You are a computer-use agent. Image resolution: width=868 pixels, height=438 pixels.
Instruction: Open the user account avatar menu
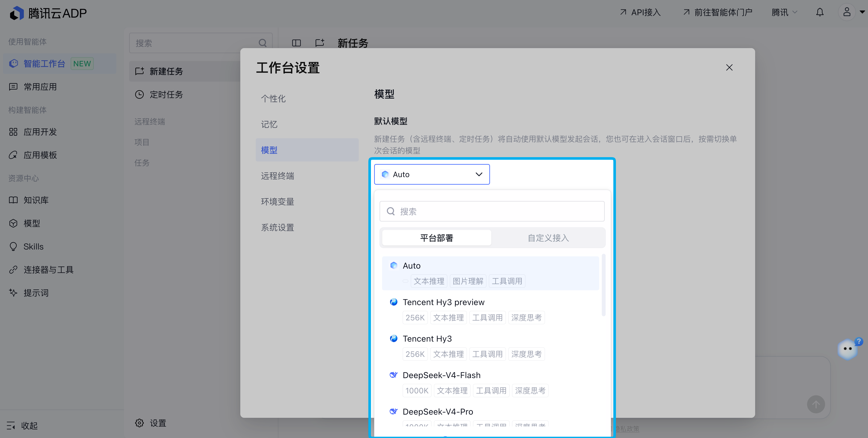pyautogui.click(x=846, y=12)
